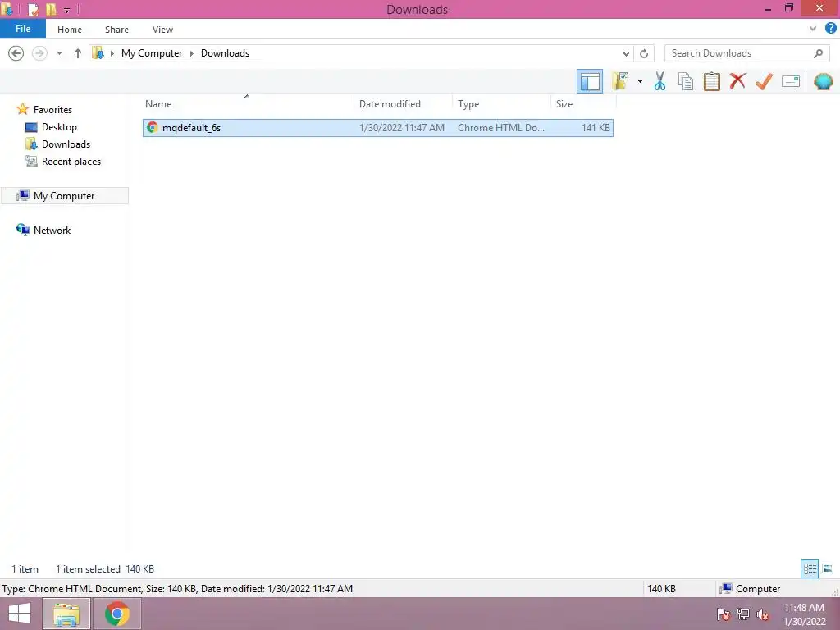Open the recent locations dropdown
The image size is (840, 630).
[59, 53]
